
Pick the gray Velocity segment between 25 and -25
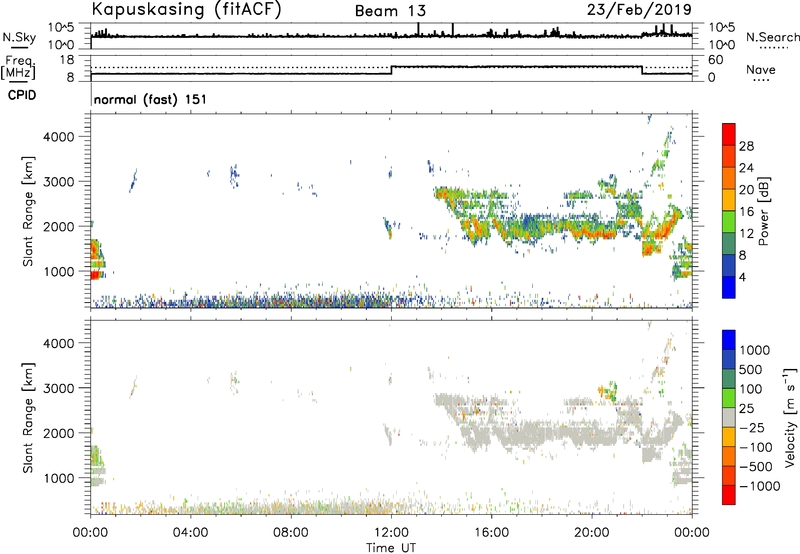[729, 417]
